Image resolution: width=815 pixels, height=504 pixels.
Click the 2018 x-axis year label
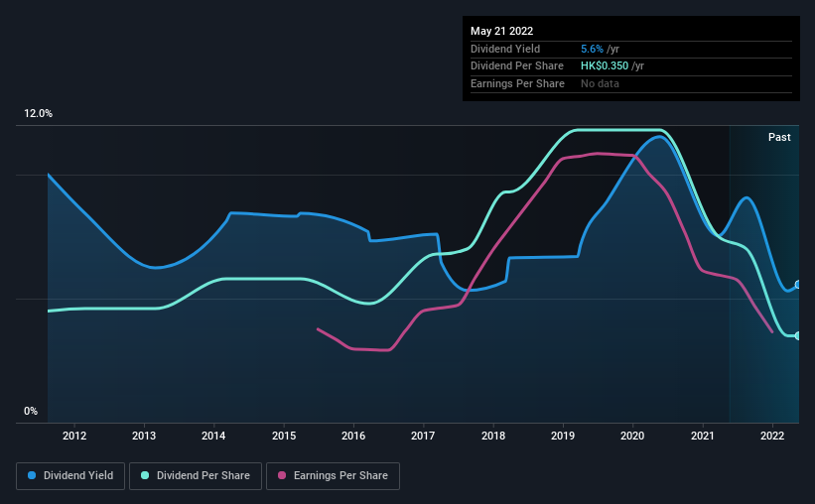click(493, 435)
